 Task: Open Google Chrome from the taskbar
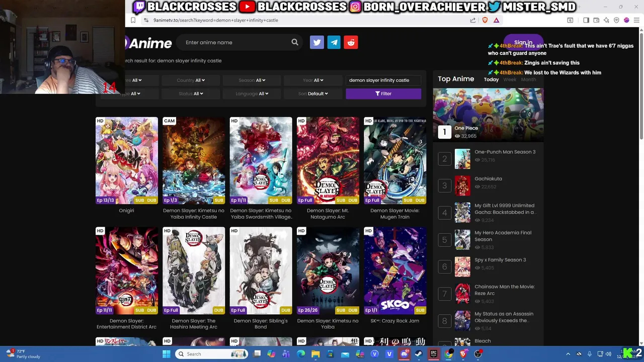(x=448, y=354)
